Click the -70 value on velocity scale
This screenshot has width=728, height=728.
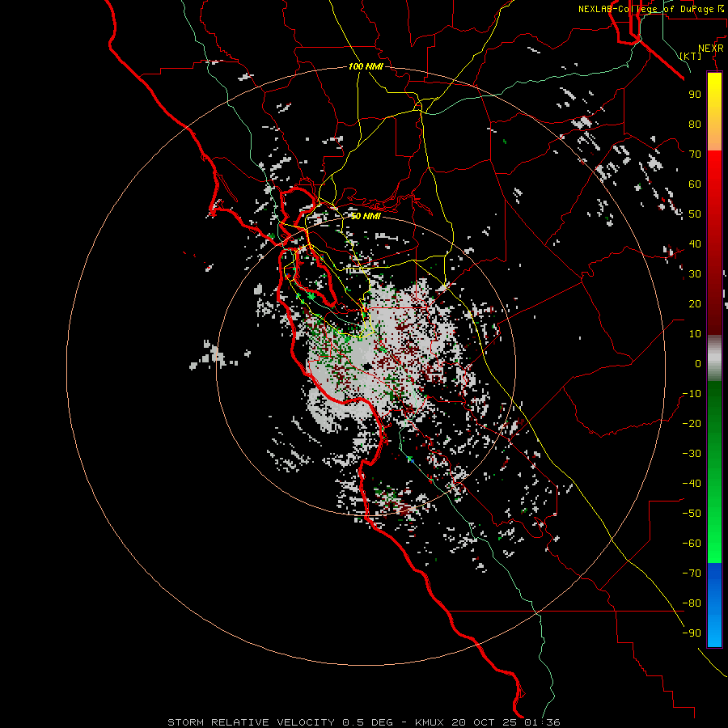(692, 573)
